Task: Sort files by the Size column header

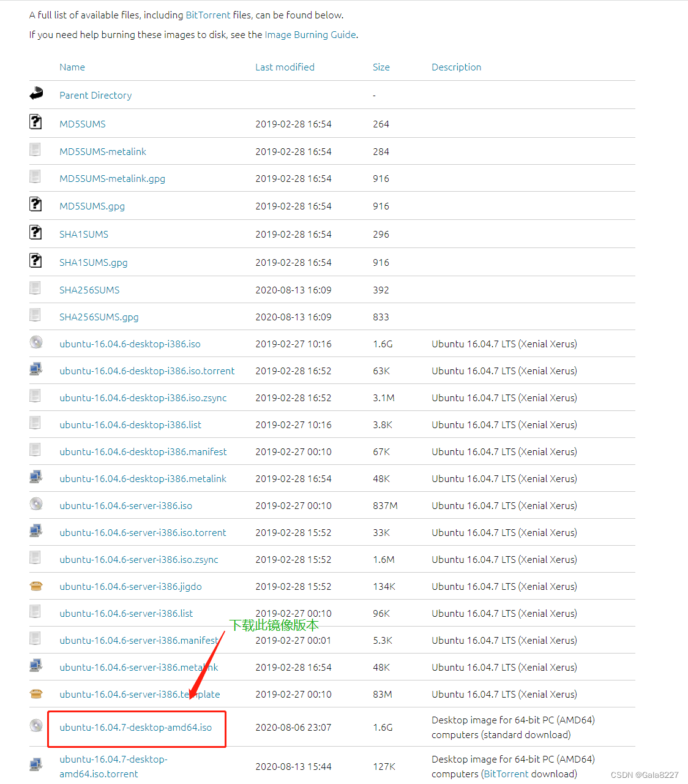Action: [381, 67]
